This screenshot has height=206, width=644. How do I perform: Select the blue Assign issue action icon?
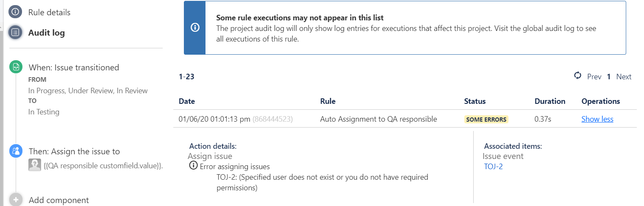click(x=16, y=151)
